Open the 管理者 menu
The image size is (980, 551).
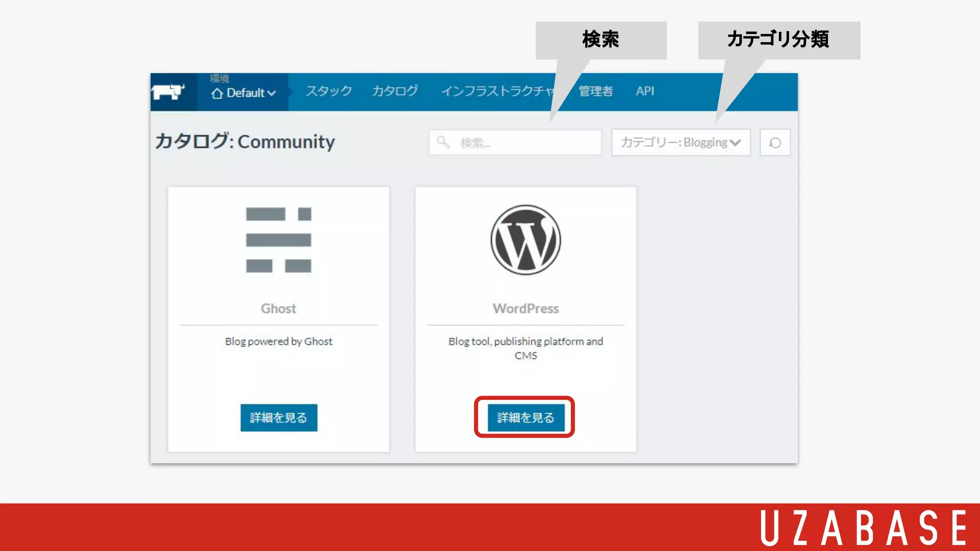tap(595, 91)
